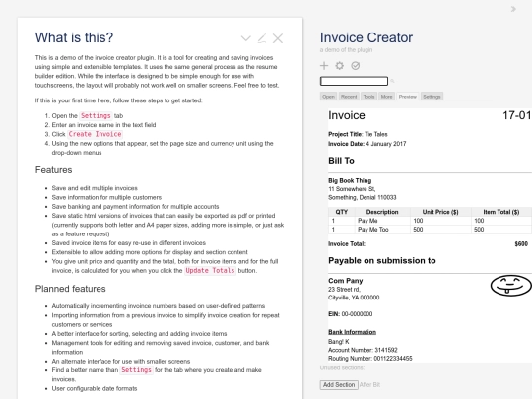Click the "Settings" code label under Planned features

[x=136, y=370]
